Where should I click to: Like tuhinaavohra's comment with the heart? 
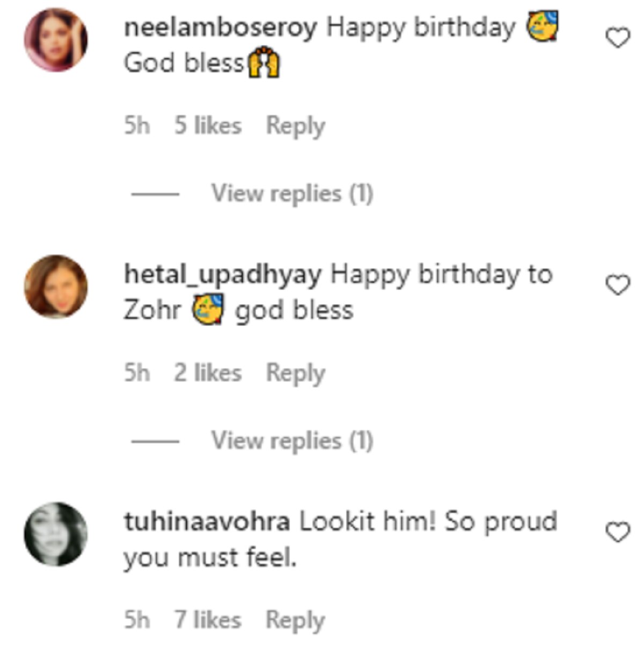tap(617, 532)
